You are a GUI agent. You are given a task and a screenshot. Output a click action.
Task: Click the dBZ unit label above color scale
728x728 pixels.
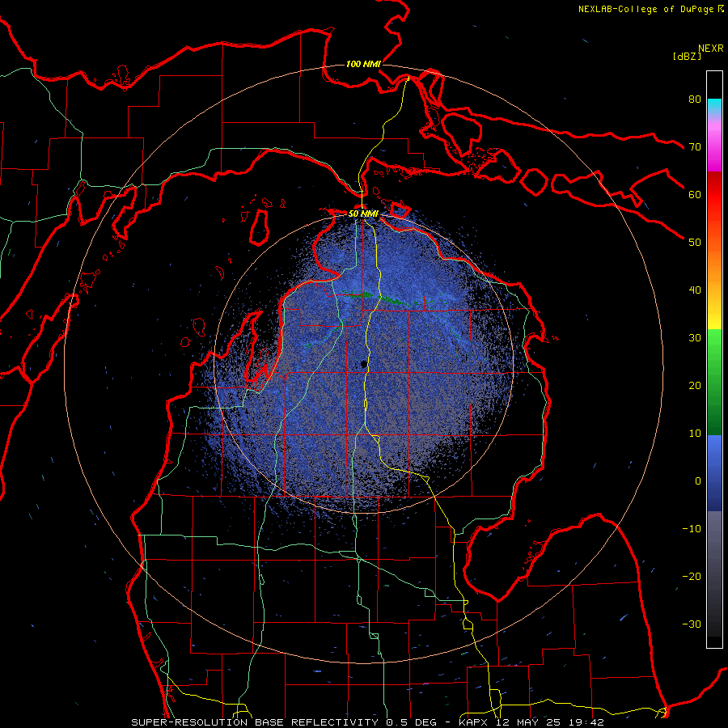click(687, 56)
